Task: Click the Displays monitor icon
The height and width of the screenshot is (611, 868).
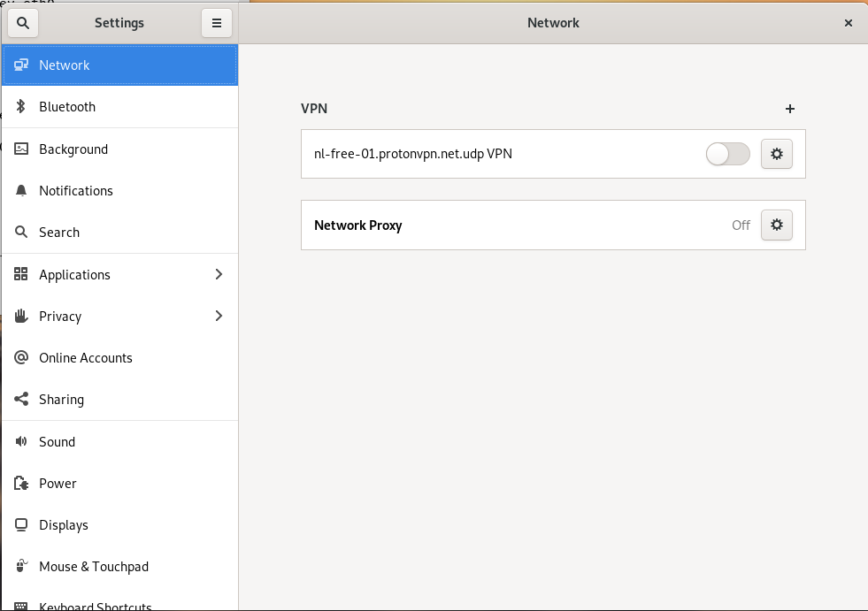Action: click(x=21, y=524)
